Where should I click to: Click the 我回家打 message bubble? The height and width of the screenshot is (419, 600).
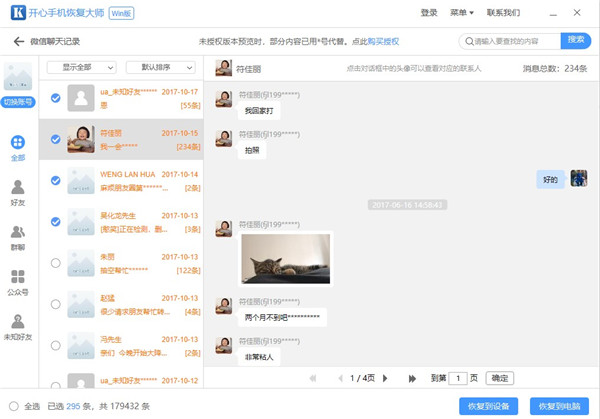pos(259,111)
